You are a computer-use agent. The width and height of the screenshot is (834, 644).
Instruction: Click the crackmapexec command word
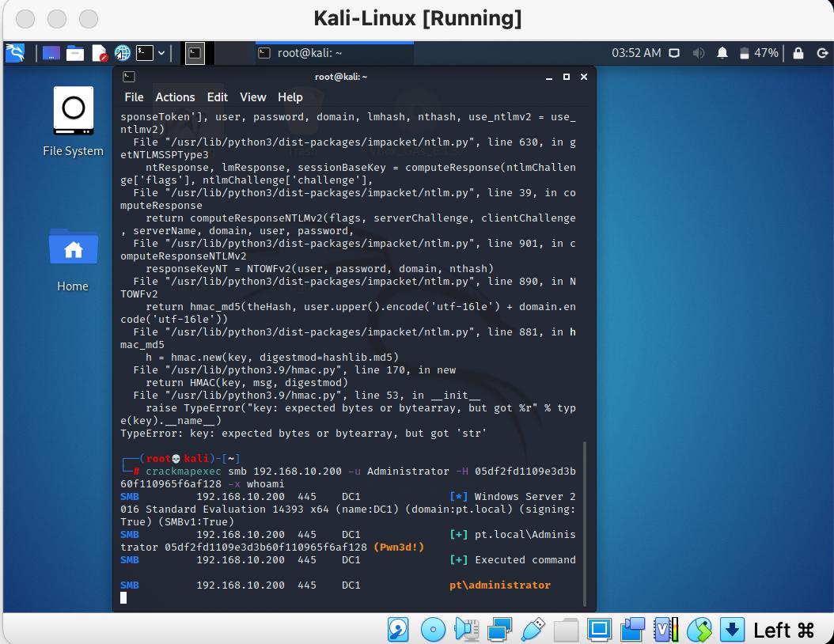[x=184, y=472]
